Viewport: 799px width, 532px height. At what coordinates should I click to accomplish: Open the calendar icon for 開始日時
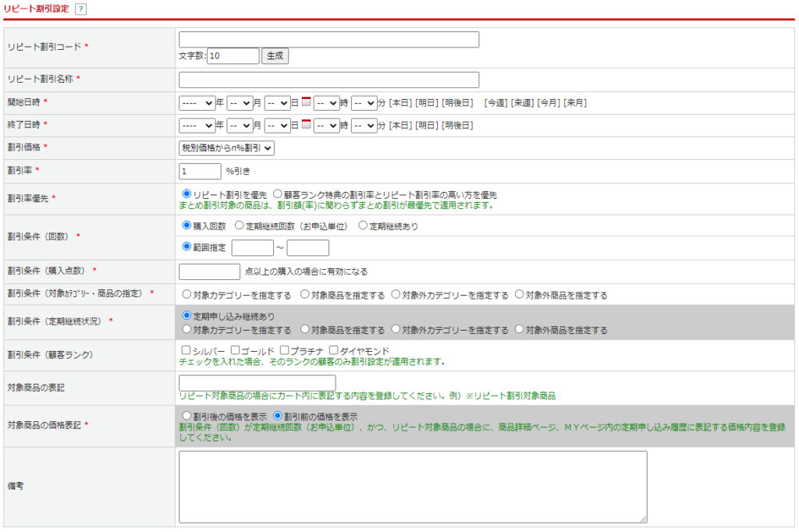[307, 102]
